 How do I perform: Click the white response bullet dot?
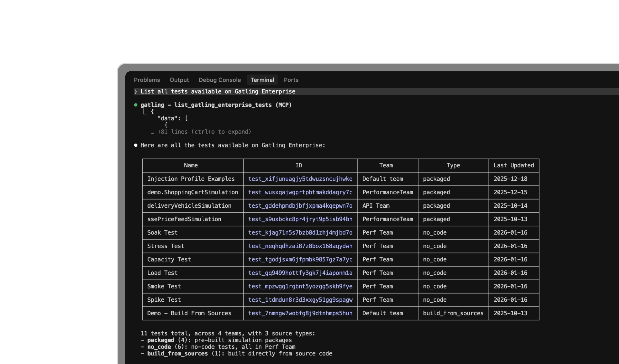click(x=136, y=145)
